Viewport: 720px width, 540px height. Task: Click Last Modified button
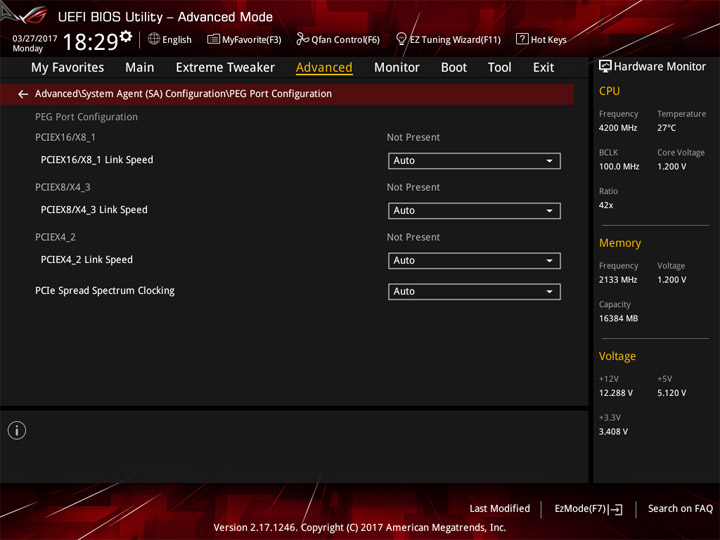tap(500, 509)
